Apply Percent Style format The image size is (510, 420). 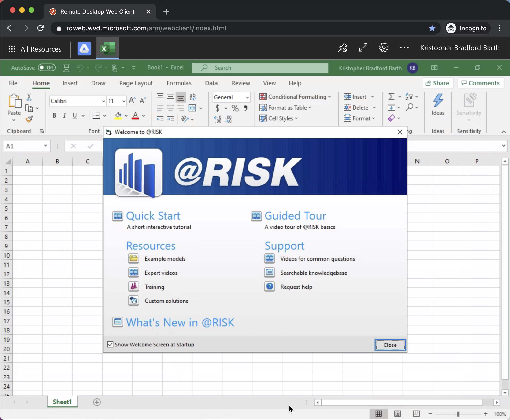click(235, 108)
